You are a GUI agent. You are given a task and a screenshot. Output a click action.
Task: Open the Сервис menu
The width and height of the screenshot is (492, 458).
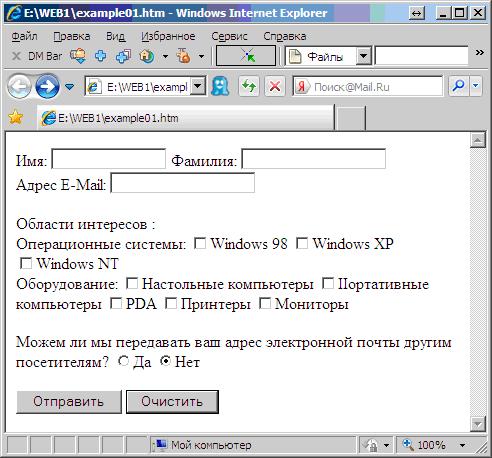[x=229, y=36]
